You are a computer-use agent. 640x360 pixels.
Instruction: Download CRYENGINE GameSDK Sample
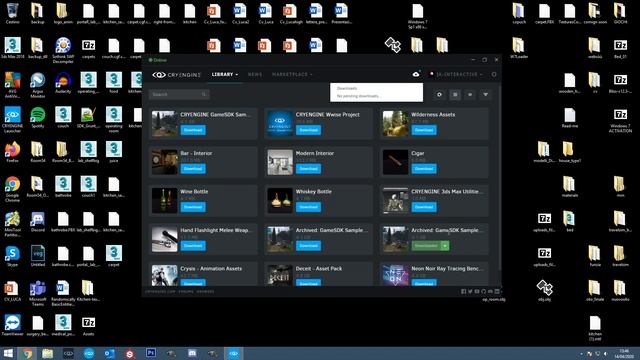tap(193, 130)
